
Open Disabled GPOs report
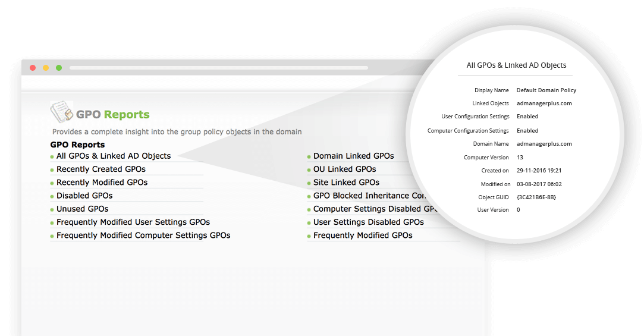point(84,196)
